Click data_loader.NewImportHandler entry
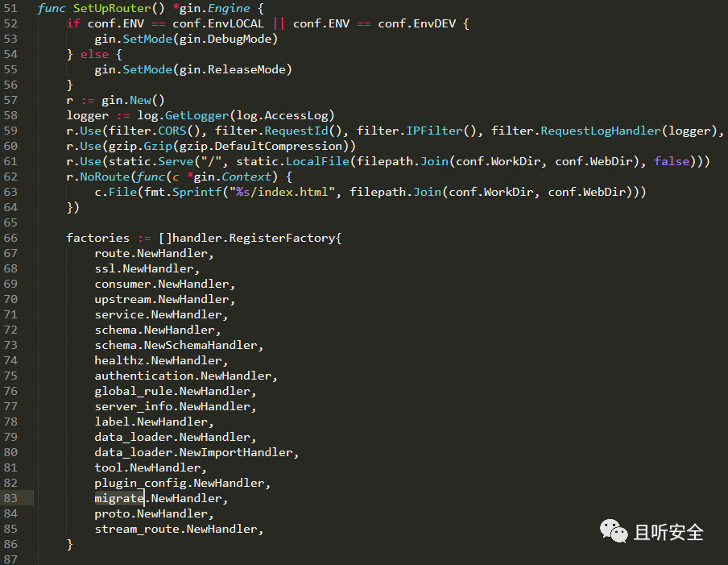Image resolution: width=728 pixels, height=565 pixels. click(x=193, y=453)
